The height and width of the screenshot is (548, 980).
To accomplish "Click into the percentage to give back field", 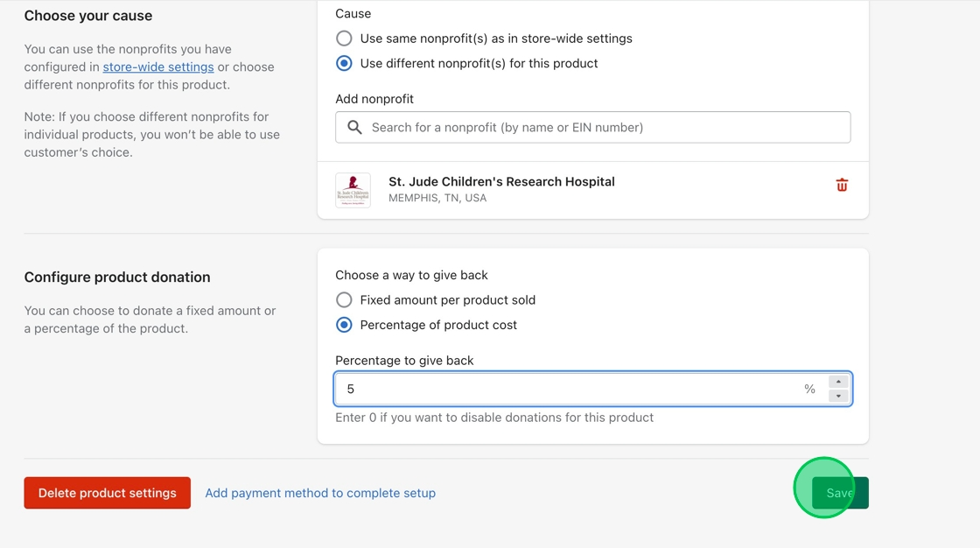I will point(569,390).
